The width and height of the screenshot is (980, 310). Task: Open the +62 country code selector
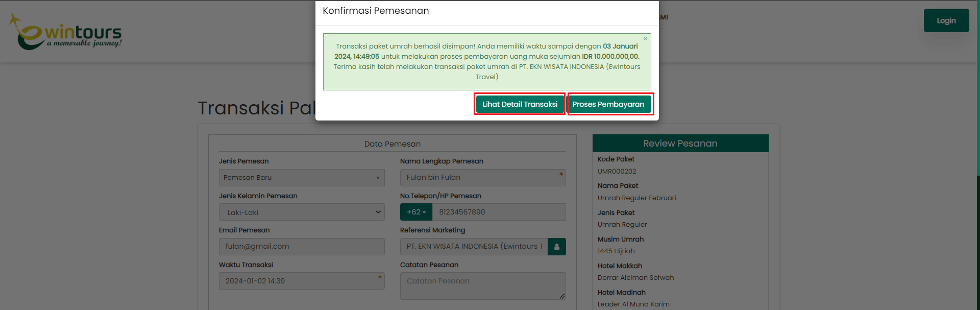[x=416, y=212]
